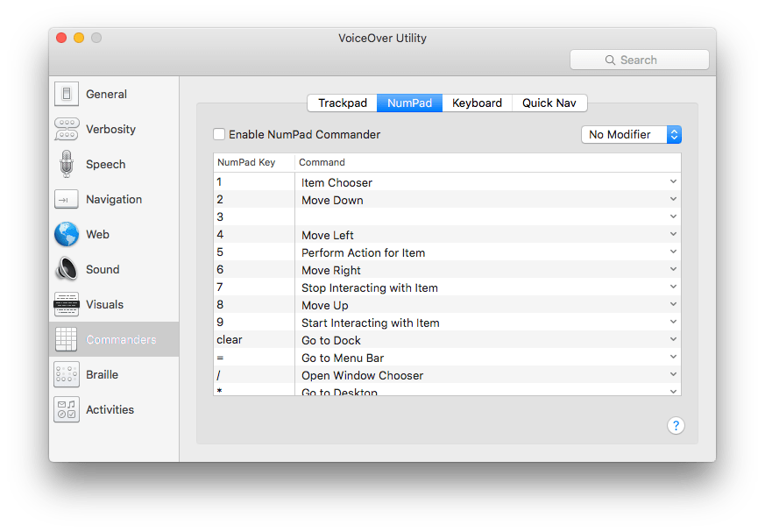
Task: Enable the NumPad Commander checkbox
Action: point(219,135)
